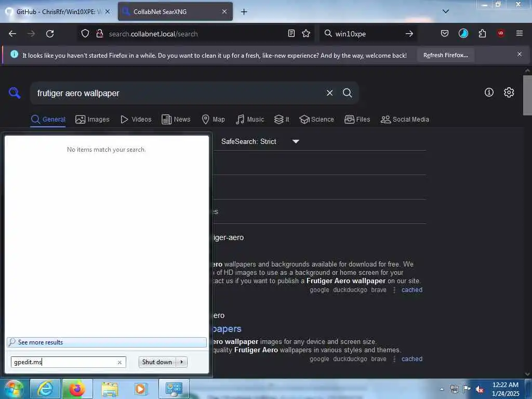532x399 pixels.
Task: Go back using the browser back arrow
Action: pyautogui.click(x=12, y=34)
